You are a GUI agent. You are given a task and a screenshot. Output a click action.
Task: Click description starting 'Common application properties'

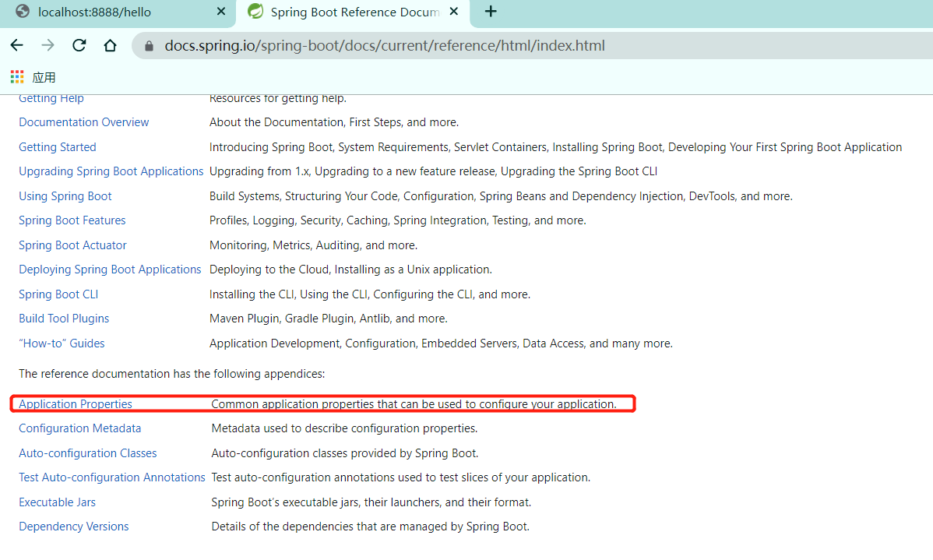(x=414, y=404)
